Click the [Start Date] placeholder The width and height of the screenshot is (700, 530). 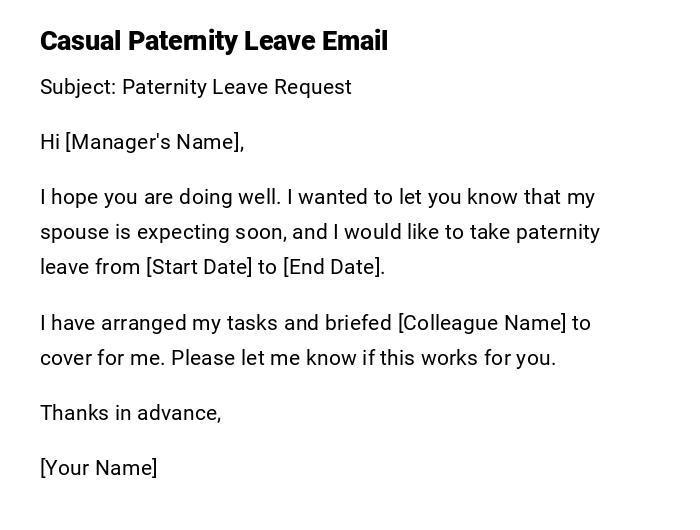[x=199, y=267]
